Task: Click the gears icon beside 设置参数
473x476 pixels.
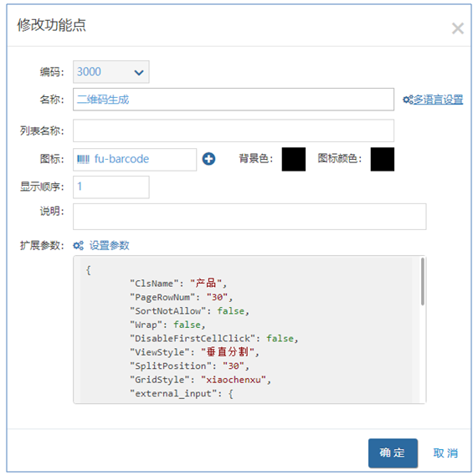Action: tap(79, 245)
